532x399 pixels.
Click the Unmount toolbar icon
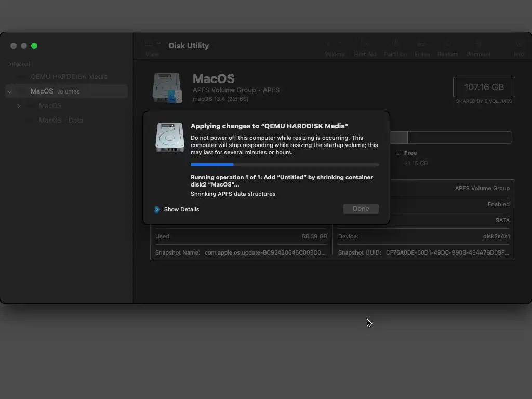478,44
